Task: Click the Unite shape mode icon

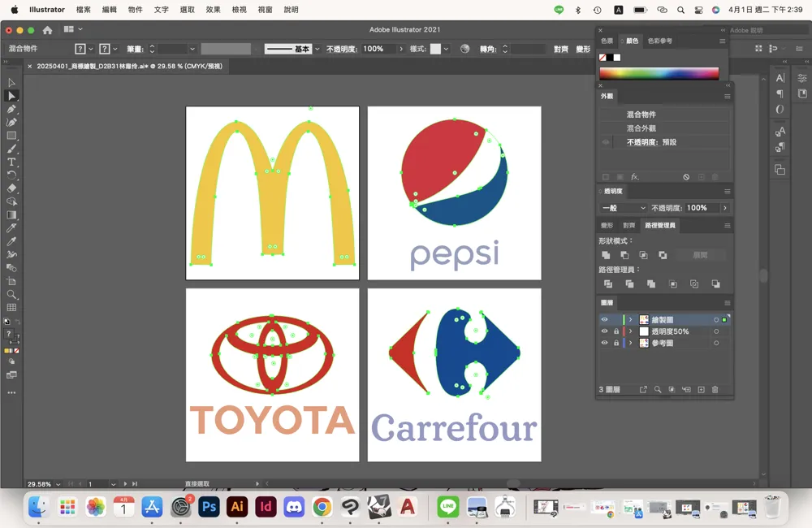Action: coord(606,255)
